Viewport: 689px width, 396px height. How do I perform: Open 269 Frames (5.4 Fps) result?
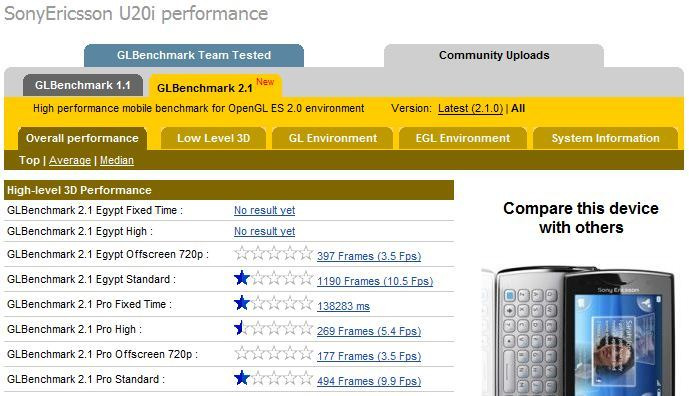[369, 331]
